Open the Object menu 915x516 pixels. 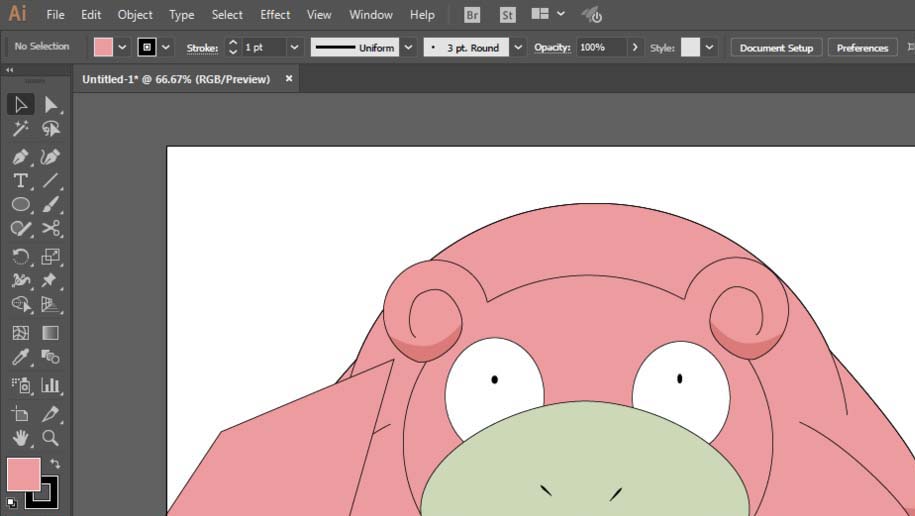pyautogui.click(x=135, y=15)
